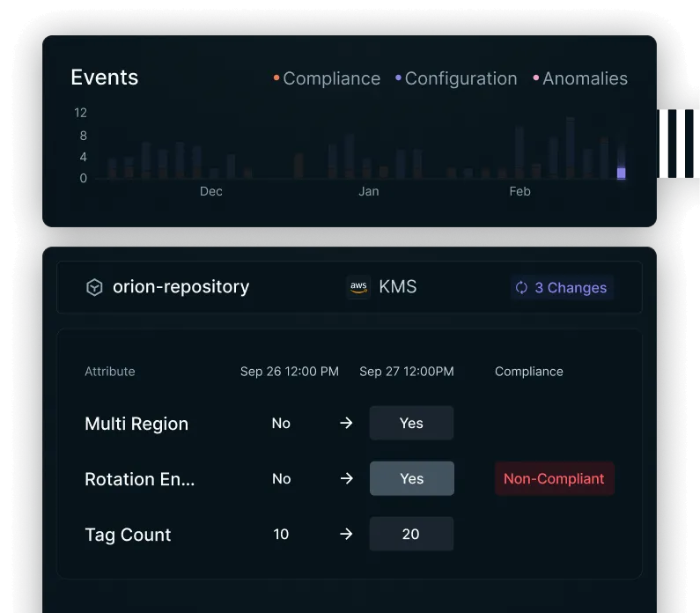The image size is (700, 613).
Task: Toggle the Compliance legend filter
Action: click(327, 78)
